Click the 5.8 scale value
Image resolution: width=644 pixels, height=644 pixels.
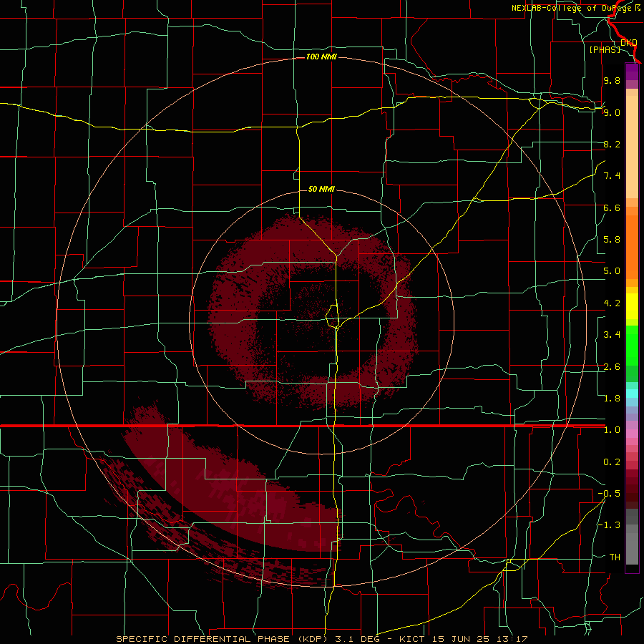(612, 240)
